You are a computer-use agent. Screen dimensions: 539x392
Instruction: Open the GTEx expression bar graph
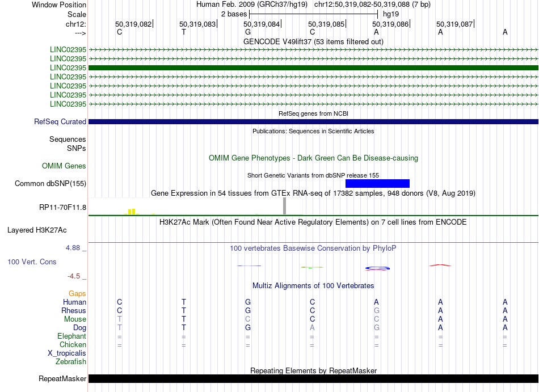point(196,206)
